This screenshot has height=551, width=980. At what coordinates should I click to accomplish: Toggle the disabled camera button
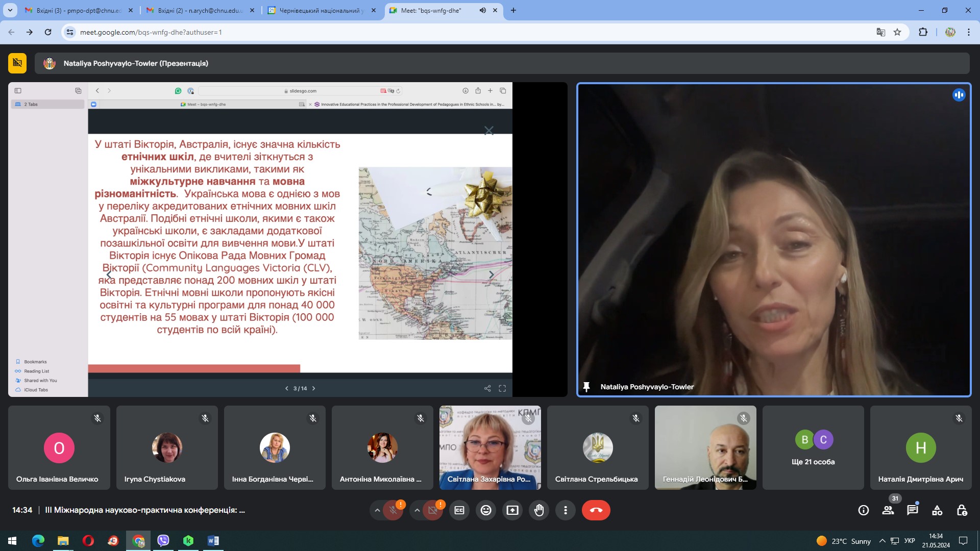tap(433, 510)
